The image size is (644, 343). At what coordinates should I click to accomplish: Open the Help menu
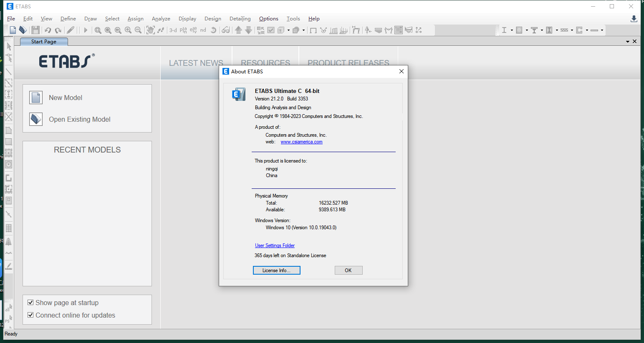[x=314, y=19]
